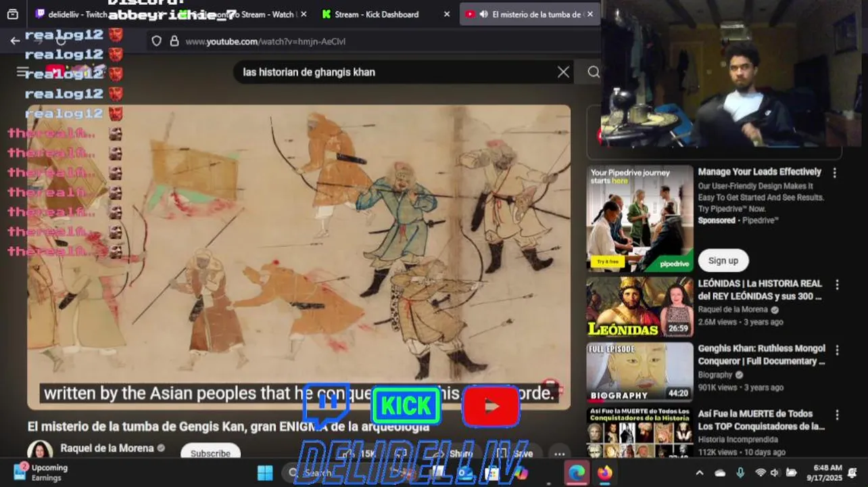Open the Upcoming Earnings taskbar widget
The height and width of the screenshot is (487, 868).
[41, 472]
